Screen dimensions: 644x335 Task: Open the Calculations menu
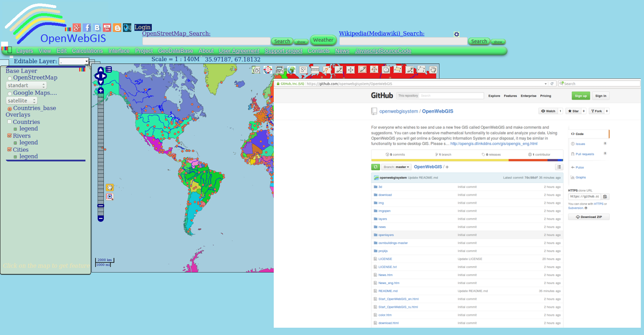tap(87, 51)
